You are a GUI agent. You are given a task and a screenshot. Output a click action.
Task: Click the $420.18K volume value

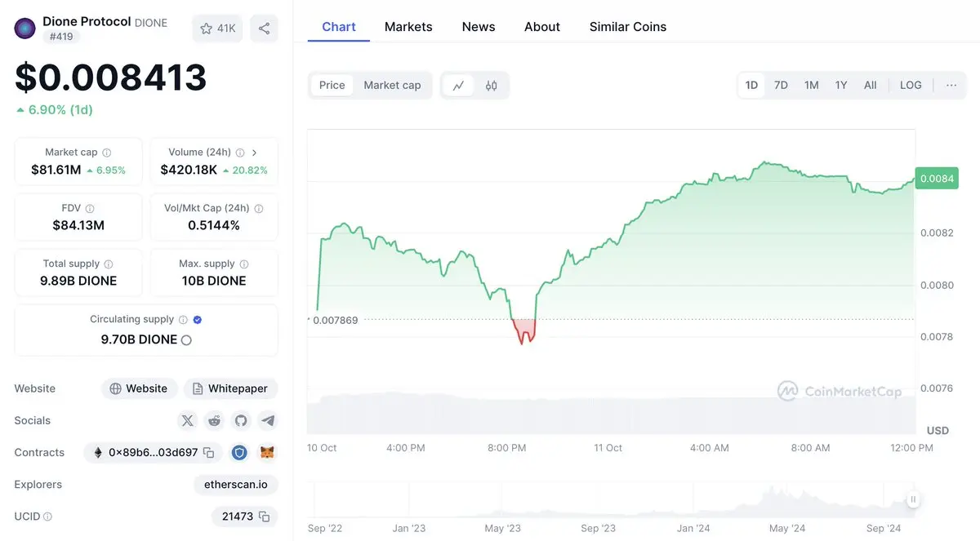(189, 170)
